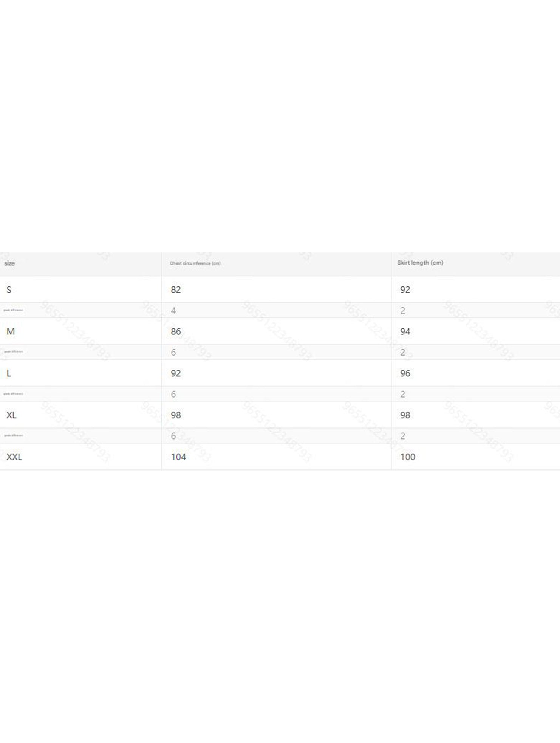Click skirt length value 96 for L
The image size is (560, 743).
click(x=405, y=373)
